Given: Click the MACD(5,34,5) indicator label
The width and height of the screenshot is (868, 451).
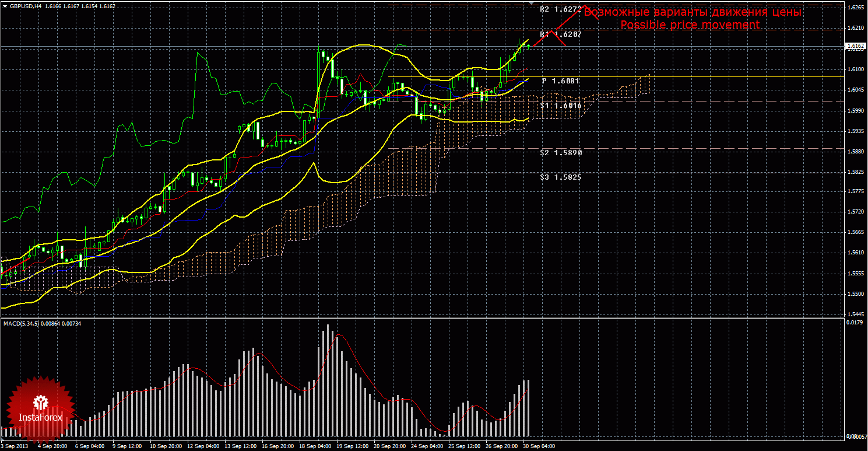Looking at the screenshot, I should pyautogui.click(x=20, y=323).
